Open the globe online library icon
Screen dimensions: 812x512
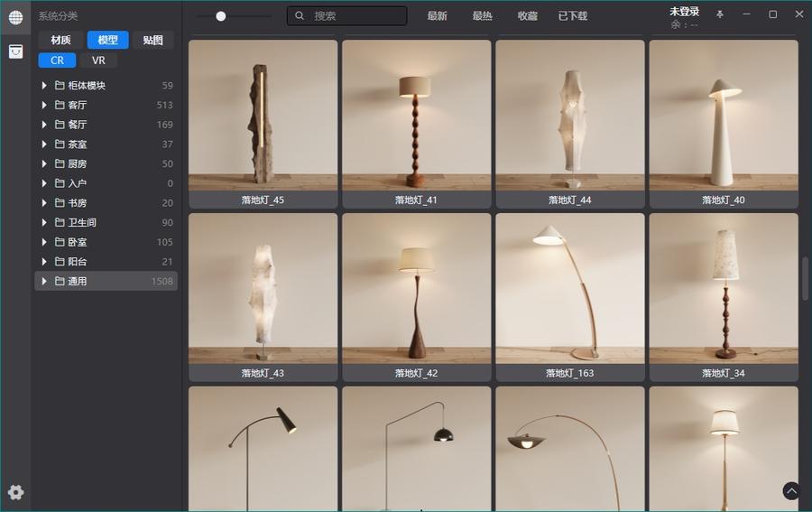[x=15, y=17]
